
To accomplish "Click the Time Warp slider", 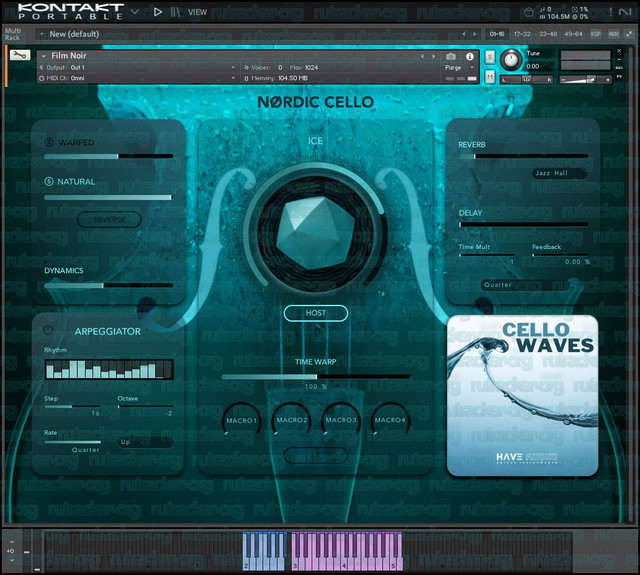I will (316, 377).
